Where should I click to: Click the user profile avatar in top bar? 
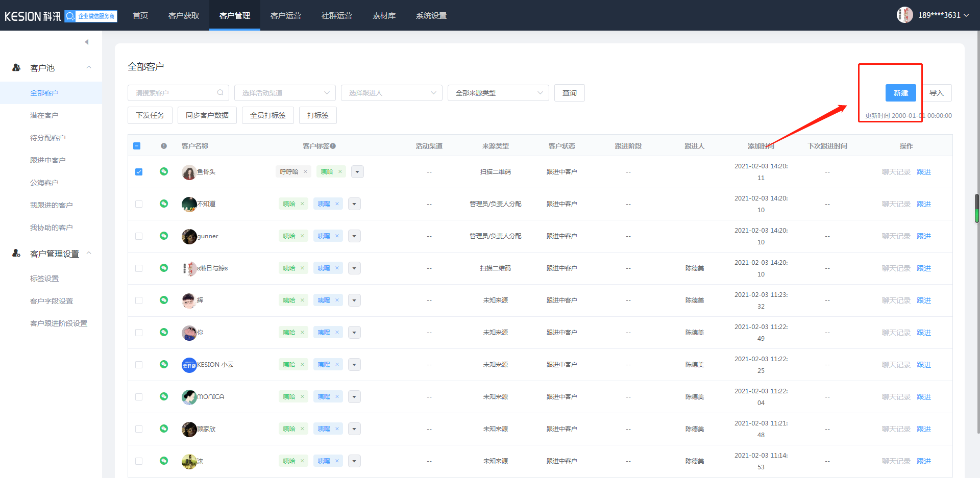point(904,15)
